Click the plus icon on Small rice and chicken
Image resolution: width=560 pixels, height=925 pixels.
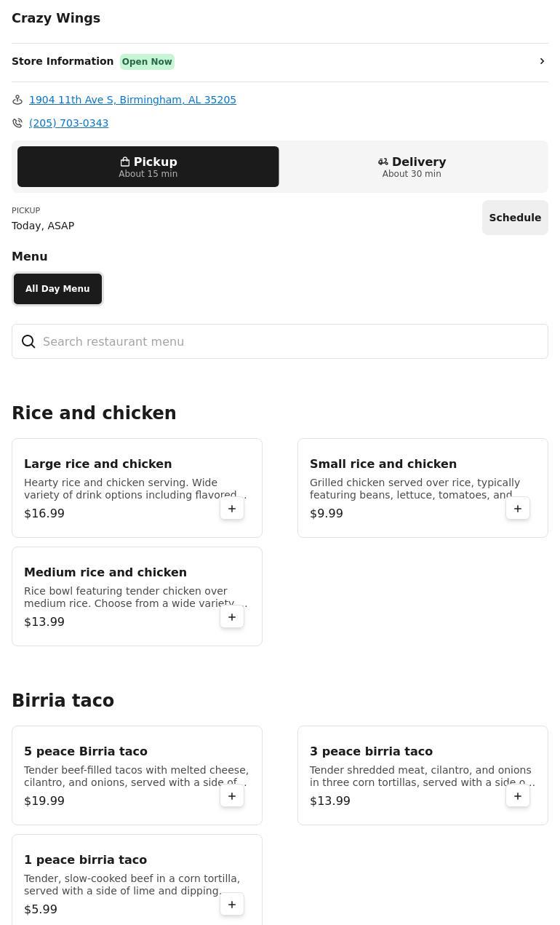518,508
